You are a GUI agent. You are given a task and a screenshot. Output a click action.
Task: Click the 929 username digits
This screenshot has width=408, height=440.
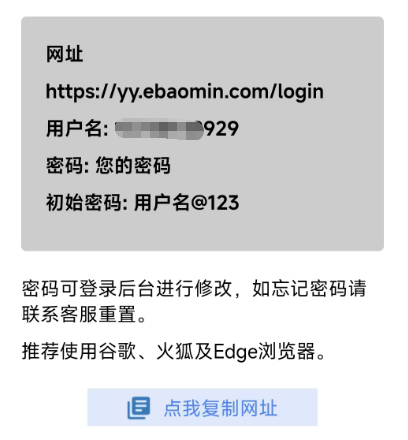point(221,129)
